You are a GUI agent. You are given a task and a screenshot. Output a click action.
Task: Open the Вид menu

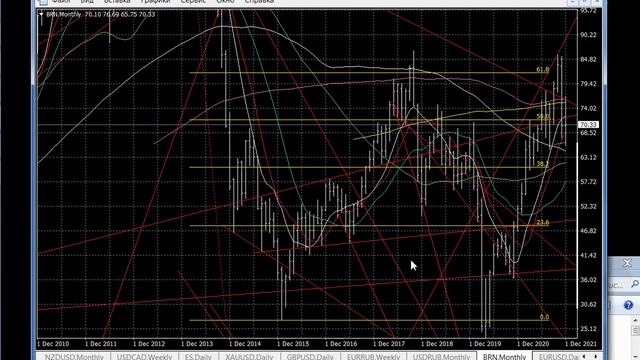(x=87, y=2)
